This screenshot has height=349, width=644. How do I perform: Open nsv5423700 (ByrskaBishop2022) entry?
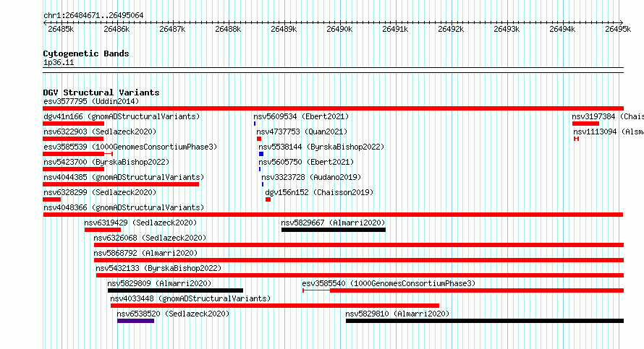pyautogui.click(x=106, y=162)
